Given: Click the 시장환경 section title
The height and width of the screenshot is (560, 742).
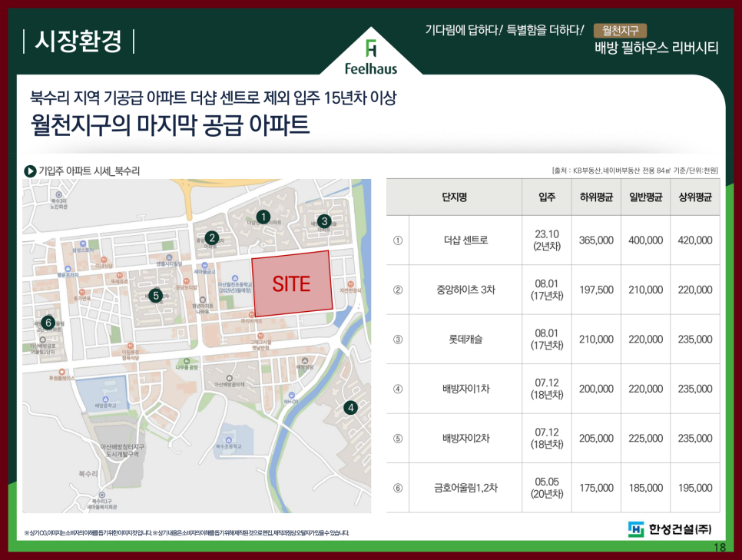Looking at the screenshot, I should click(78, 41).
